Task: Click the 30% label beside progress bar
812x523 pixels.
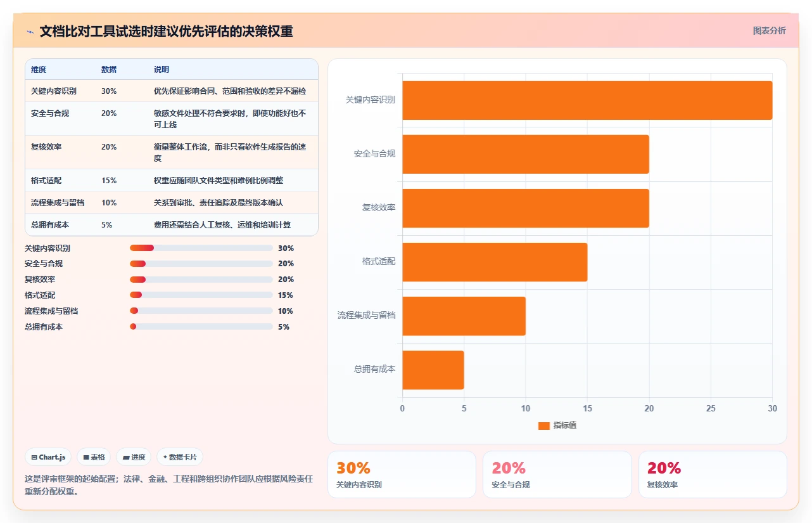Action: click(x=286, y=248)
